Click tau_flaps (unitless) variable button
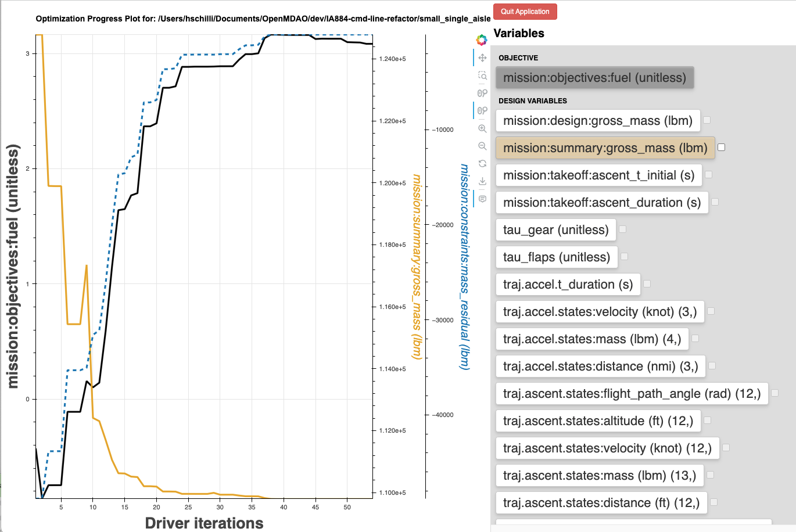 coord(557,257)
